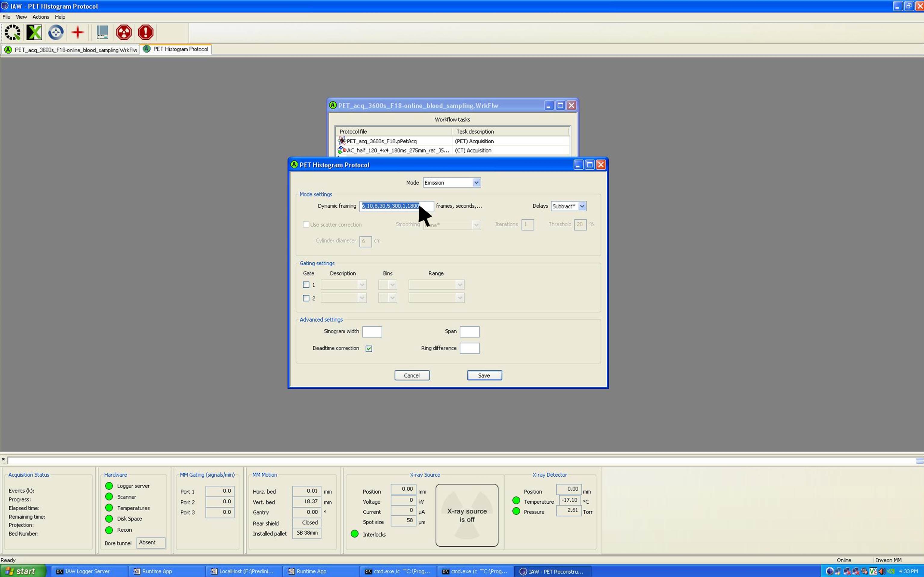Toggle Deadtime correction checkbox
The height and width of the screenshot is (577, 924).
click(x=369, y=348)
